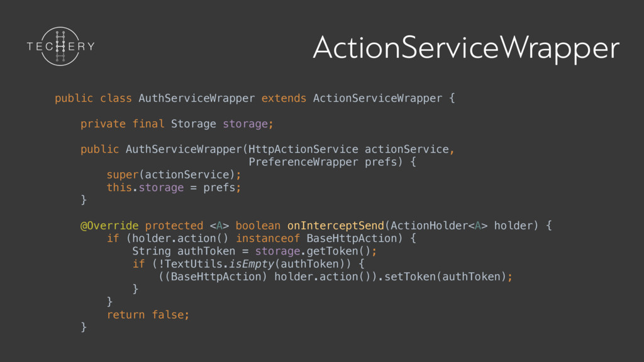Click the AuthServiceWrapper class name
This screenshot has height=362, width=644.
(x=196, y=99)
